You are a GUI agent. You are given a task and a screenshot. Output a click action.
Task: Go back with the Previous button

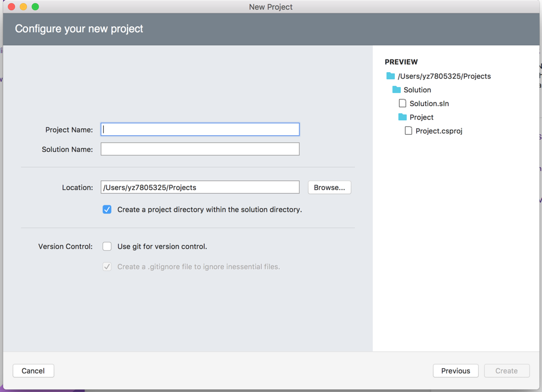[x=456, y=371]
